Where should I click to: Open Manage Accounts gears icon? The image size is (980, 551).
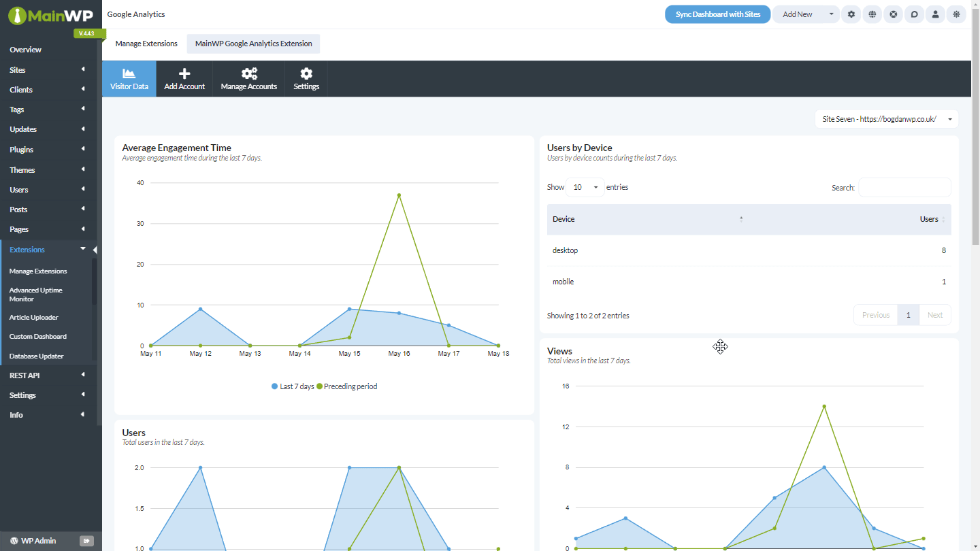click(x=249, y=73)
